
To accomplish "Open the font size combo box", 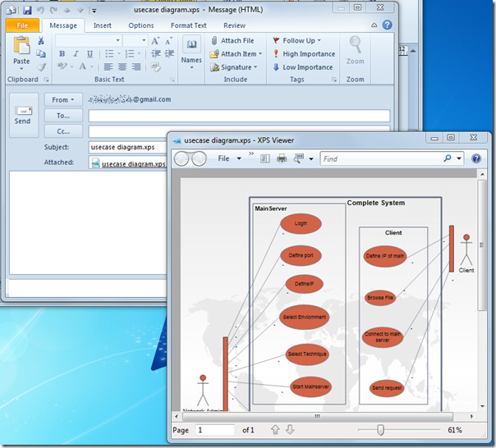I will pyautogui.click(x=135, y=40).
